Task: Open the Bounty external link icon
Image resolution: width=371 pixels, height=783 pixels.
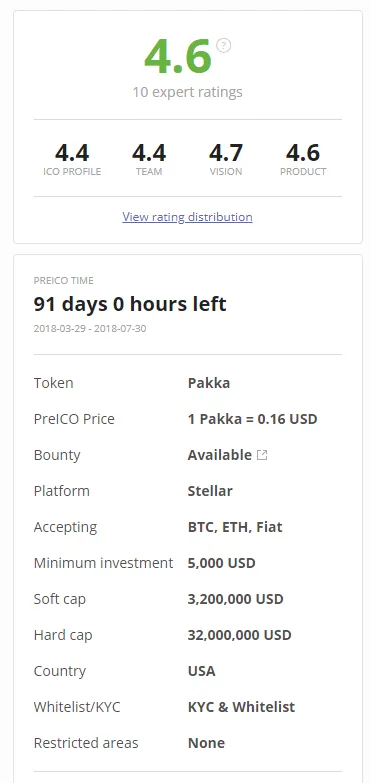Action: coord(262,455)
